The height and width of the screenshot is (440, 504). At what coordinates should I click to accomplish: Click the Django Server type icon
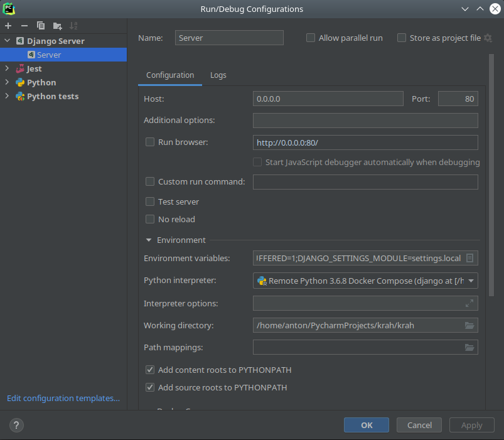pyautogui.click(x=20, y=41)
